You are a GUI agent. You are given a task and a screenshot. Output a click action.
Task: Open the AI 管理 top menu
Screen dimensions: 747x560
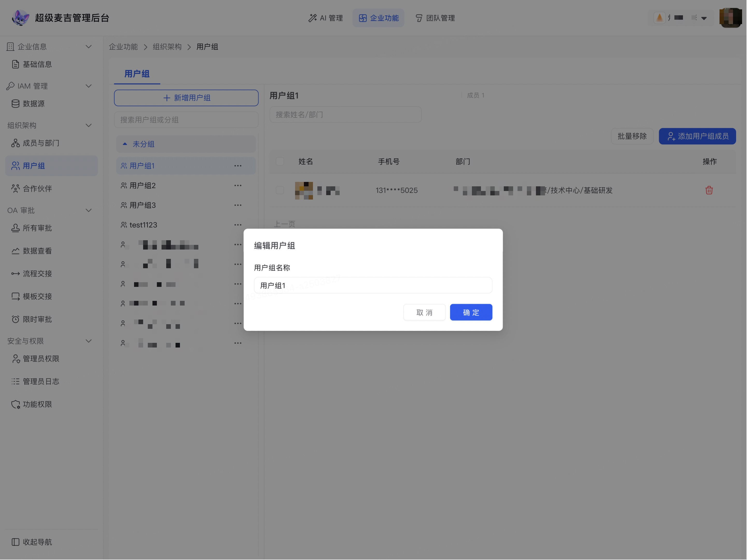pyautogui.click(x=326, y=18)
